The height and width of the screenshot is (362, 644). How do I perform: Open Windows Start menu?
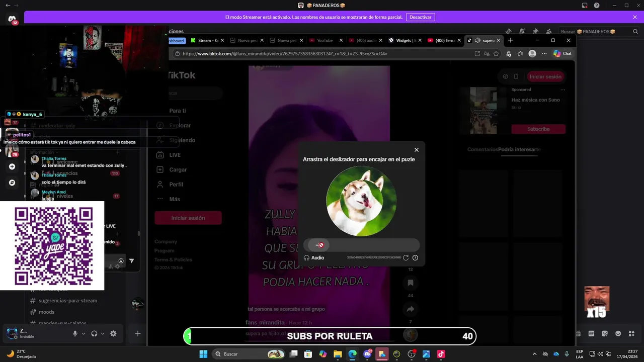[x=203, y=354]
